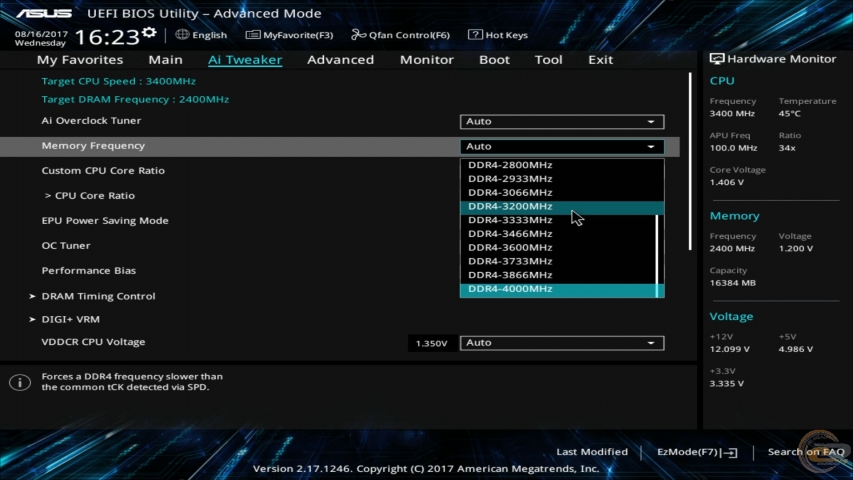Image resolution: width=853 pixels, height=480 pixels.
Task: Click the Target DRAM Frequency : 2400MHz text
Action: tap(135, 100)
